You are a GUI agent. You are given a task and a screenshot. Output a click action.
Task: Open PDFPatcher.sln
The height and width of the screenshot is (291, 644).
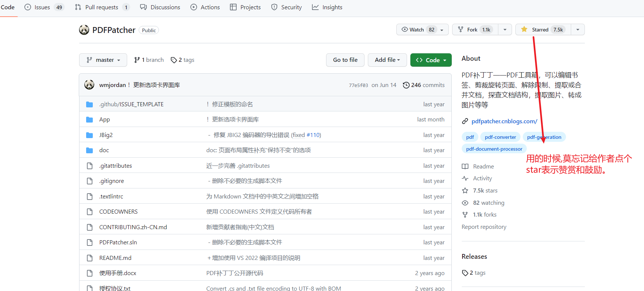click(x=118, y=242)
